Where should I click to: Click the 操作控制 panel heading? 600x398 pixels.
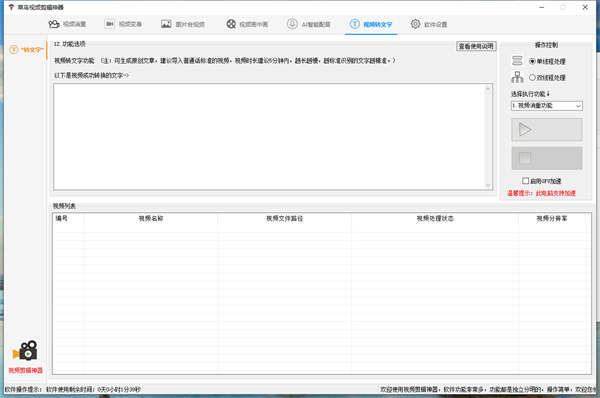click(x=546, y=45)
